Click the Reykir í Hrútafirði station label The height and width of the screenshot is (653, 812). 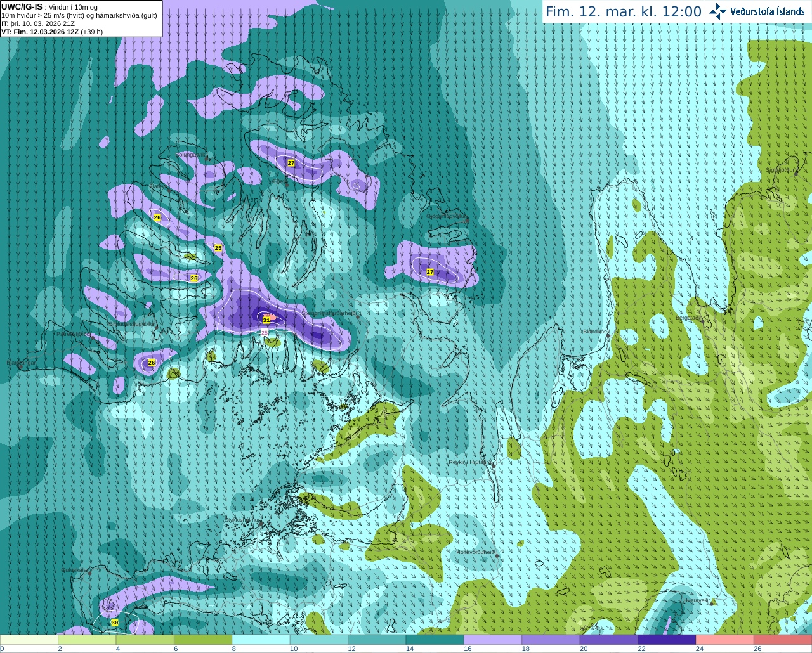470,462
